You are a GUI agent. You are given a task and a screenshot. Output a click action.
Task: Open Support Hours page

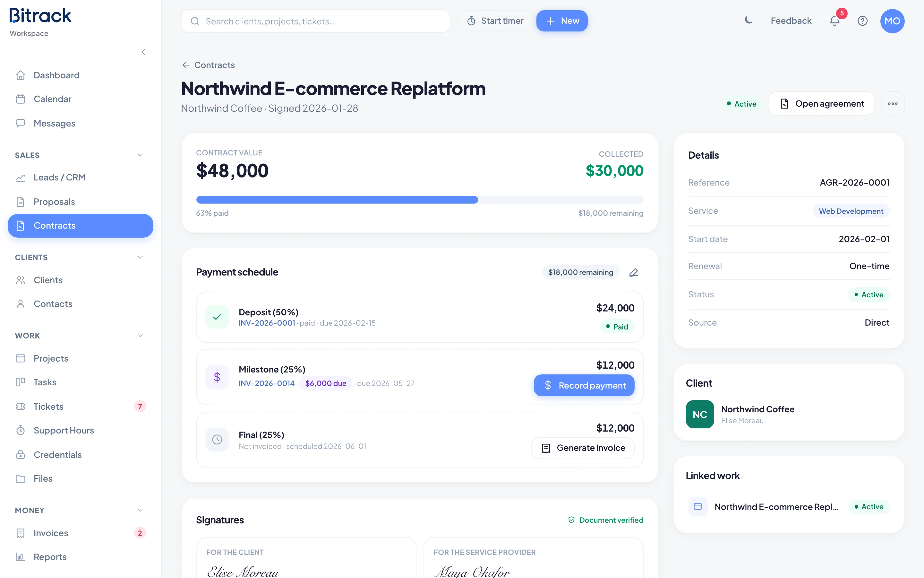pos(81,430)
